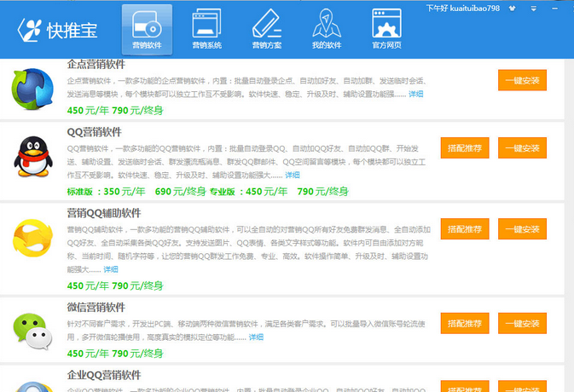Click the 营销QQ辅助软件 yellow icon

coord(33,238)
